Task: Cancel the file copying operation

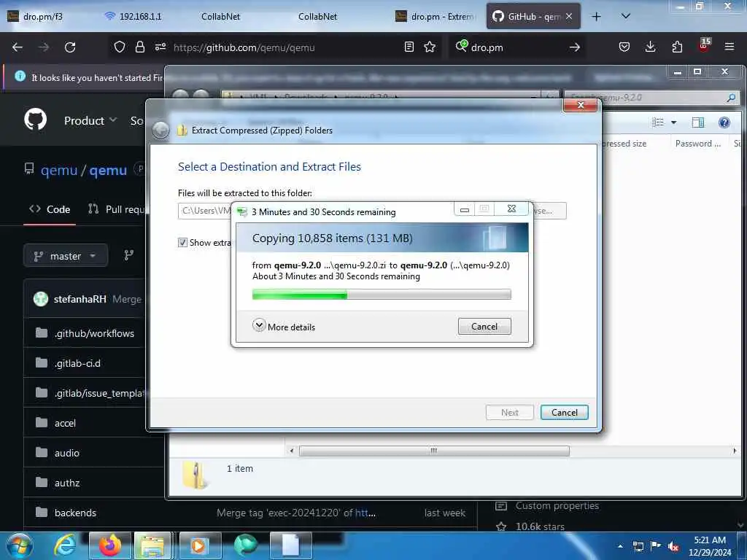Action: click(484, 327)
